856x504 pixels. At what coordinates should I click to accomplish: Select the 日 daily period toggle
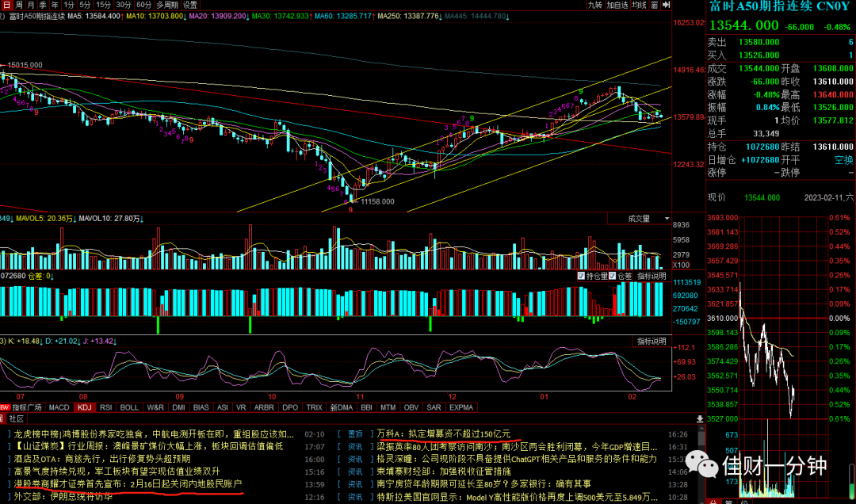coord(6,5)
